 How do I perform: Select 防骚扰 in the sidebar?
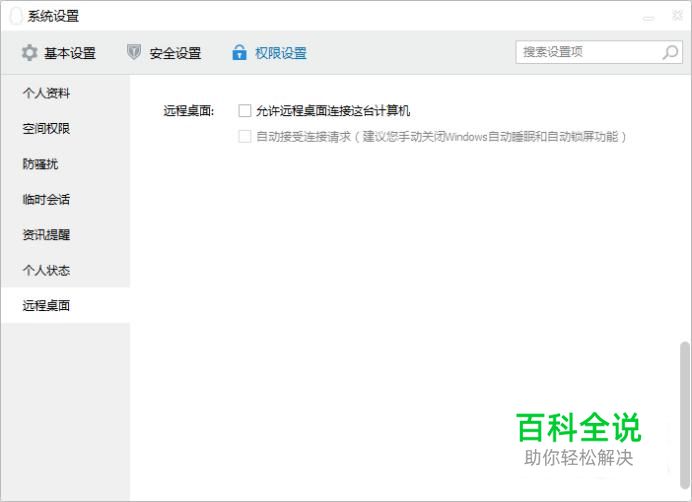click(65, 164)
